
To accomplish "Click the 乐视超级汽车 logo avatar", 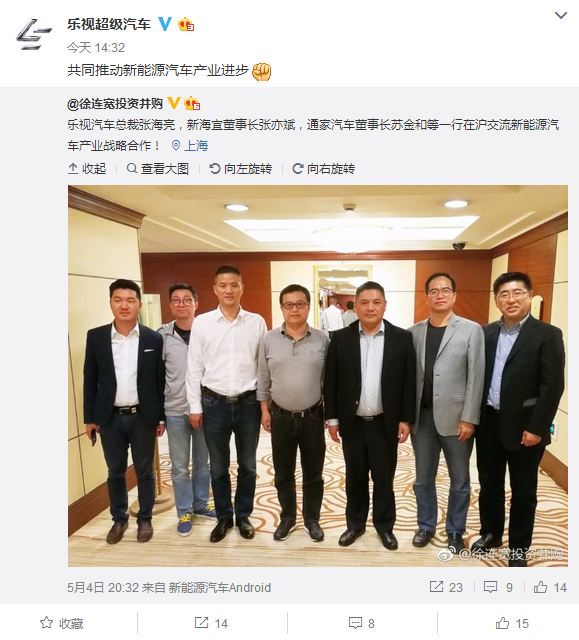I will click(34, 35).
